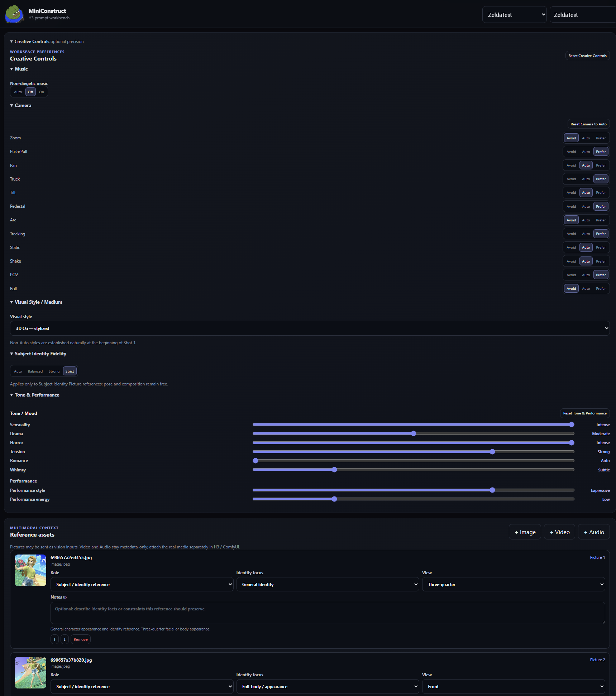Click the Subtle value beside Whimsy
Image resolution: width=616 pixels, height=696 pixels.
(604, 470)
